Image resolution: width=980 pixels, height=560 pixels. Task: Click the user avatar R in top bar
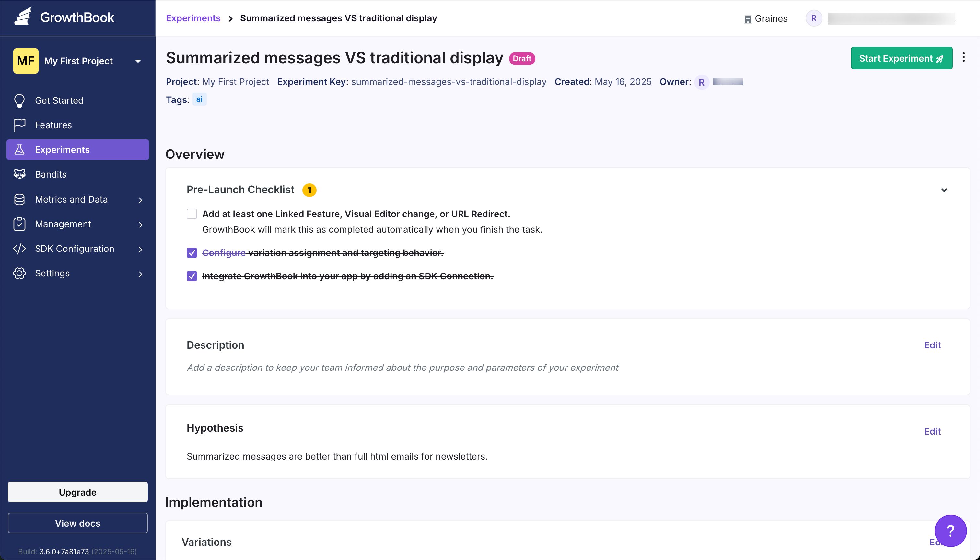(x=814, y=18)
